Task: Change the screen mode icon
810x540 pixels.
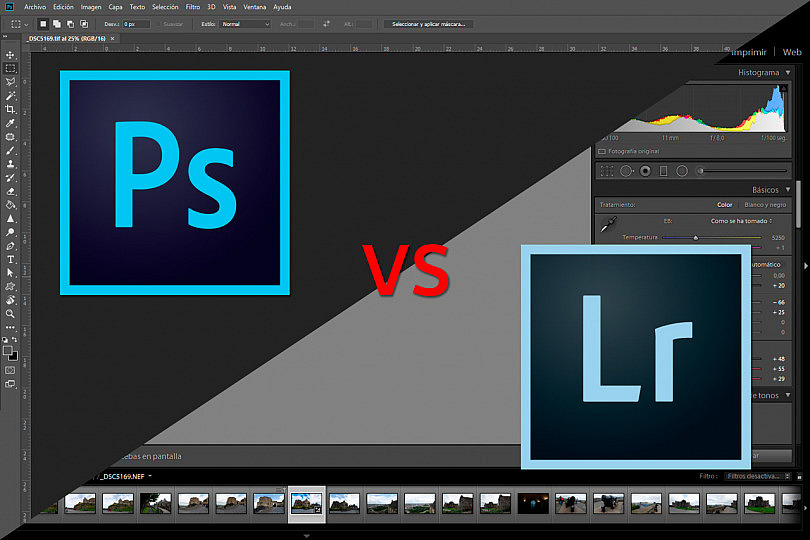Action: [10, 384]
